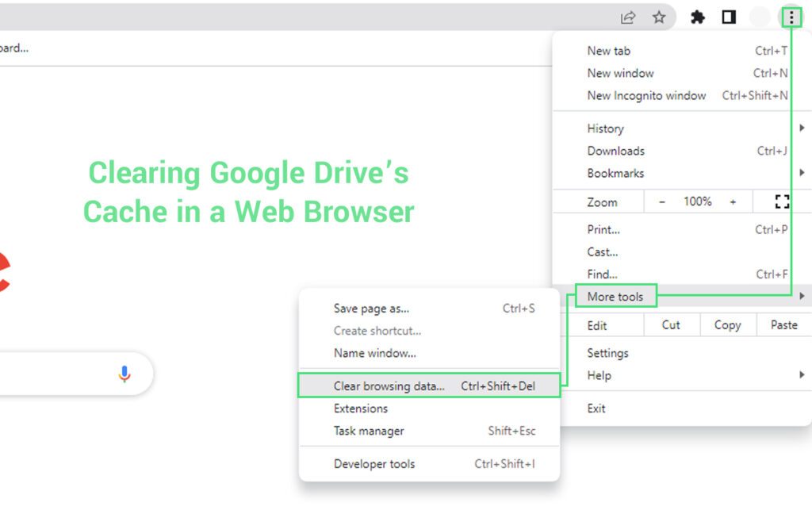Enter fullscreen via the zoom fullscreen icon
The height and width of the screenshot is (514, 812).
782,201
